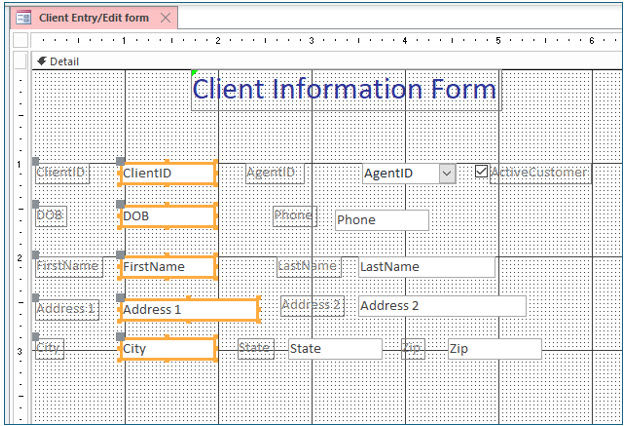626x426 pixels.
Task: Select the ClientID text box
Action: (168, 173)
